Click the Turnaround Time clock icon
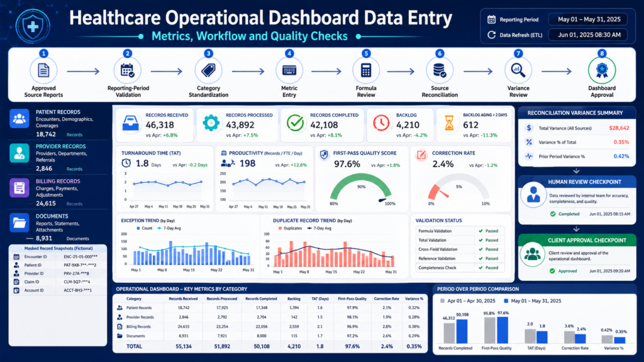 click(x=126, y=163)
